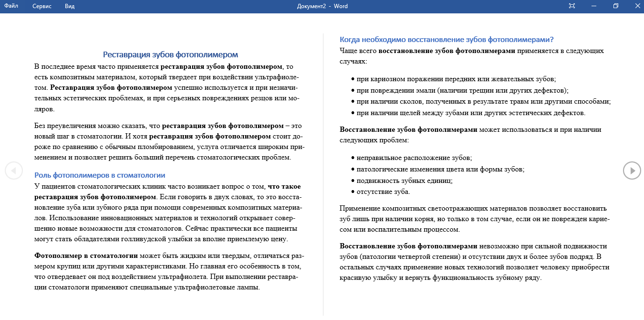Click the heading Реставрация зубов фотополимером
Viewport: 644px width, 320px height.
pos(170,55)
